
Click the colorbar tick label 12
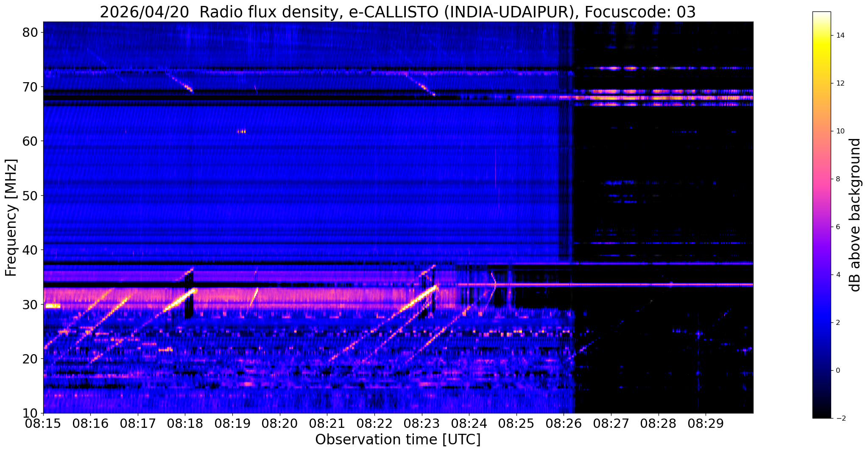click(x=840, y=83)
